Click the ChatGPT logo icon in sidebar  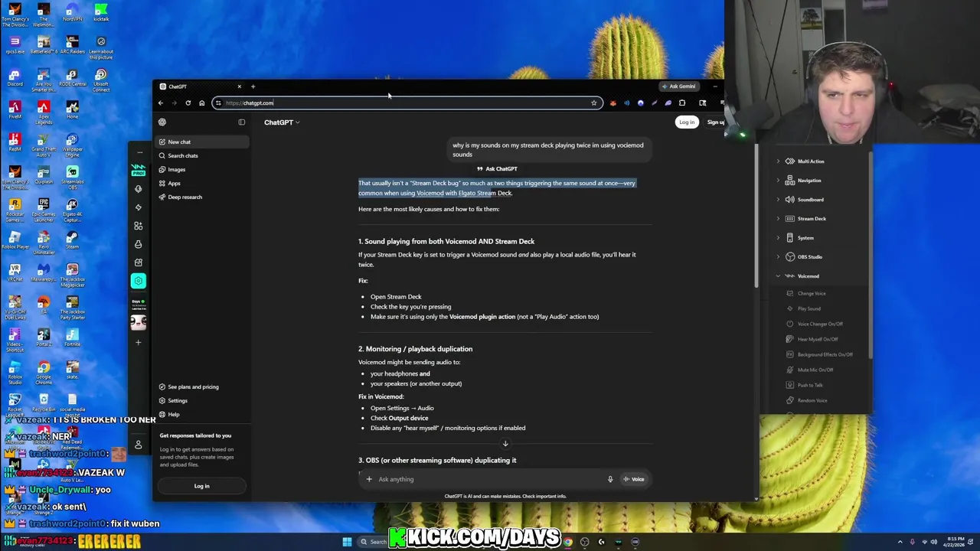click(x=162, y=122)
